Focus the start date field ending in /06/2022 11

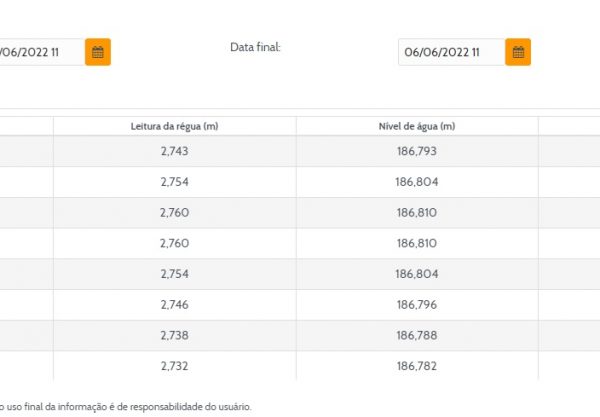point(40,52)
